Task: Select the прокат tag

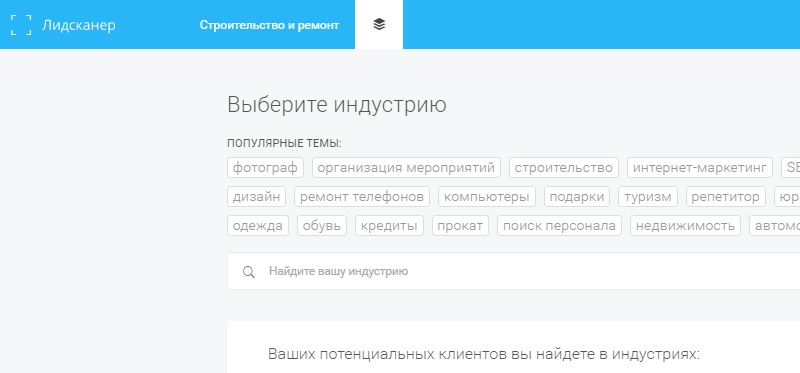Action: [x=461, y=226]
